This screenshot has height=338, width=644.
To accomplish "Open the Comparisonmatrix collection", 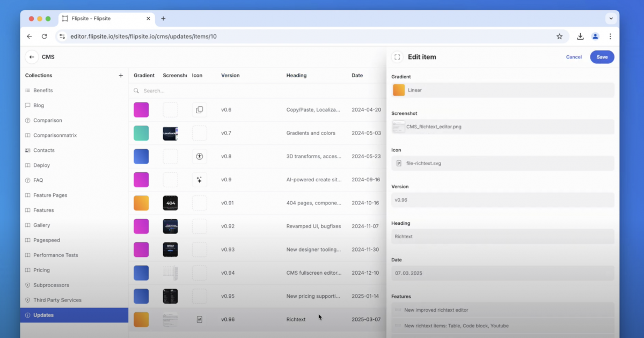I will coord(74,136).
